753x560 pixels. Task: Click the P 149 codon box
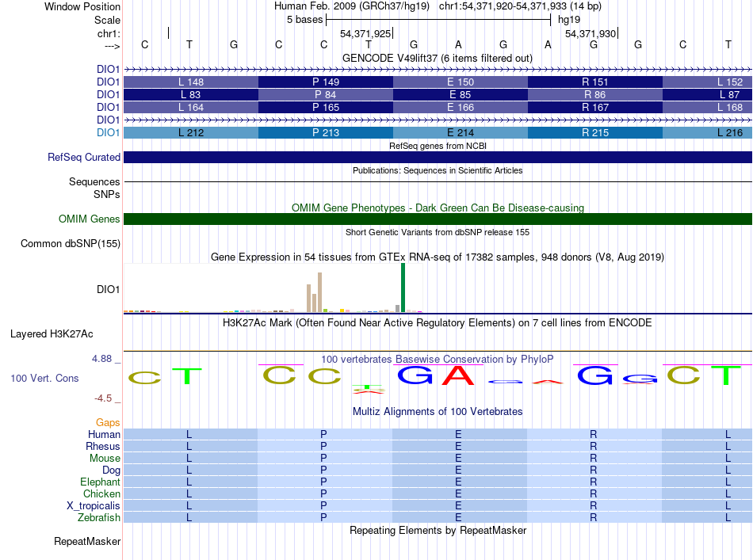click(x=326, y=82)
